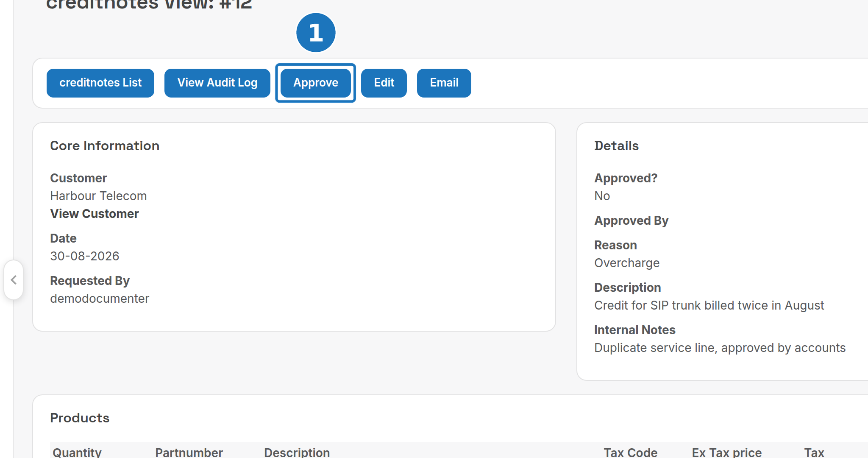
Task: Click the Ex Tax price column header
Action: 727,452
